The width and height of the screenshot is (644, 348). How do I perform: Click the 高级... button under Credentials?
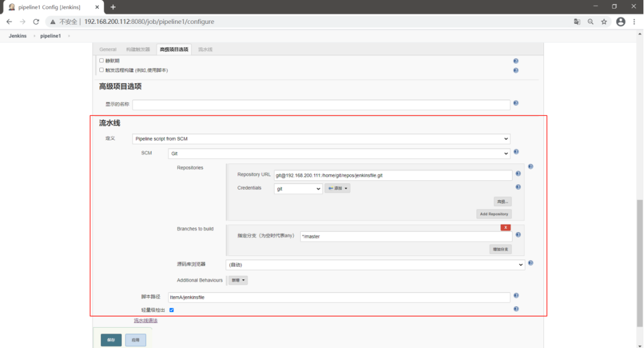502,201
